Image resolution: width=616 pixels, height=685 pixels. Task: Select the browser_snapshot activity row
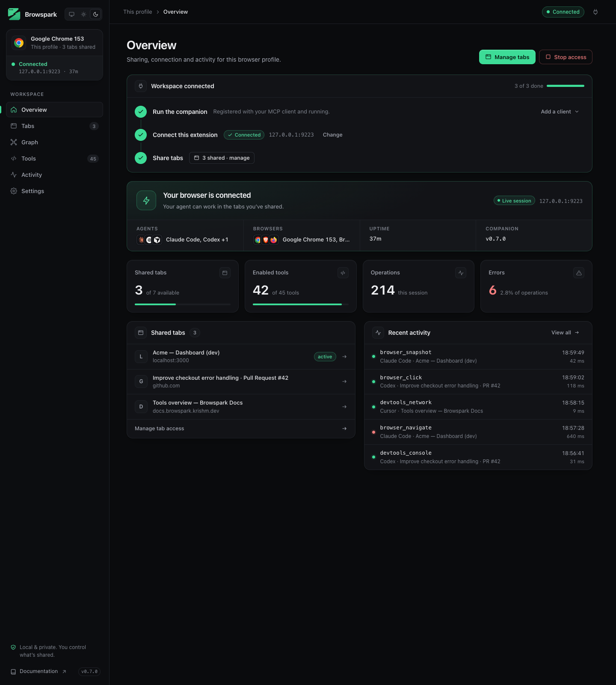pos(478,357)
